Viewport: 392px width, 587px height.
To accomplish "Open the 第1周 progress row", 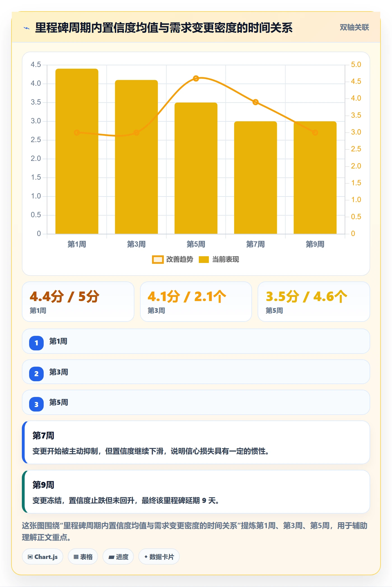I will click(196, 341).
